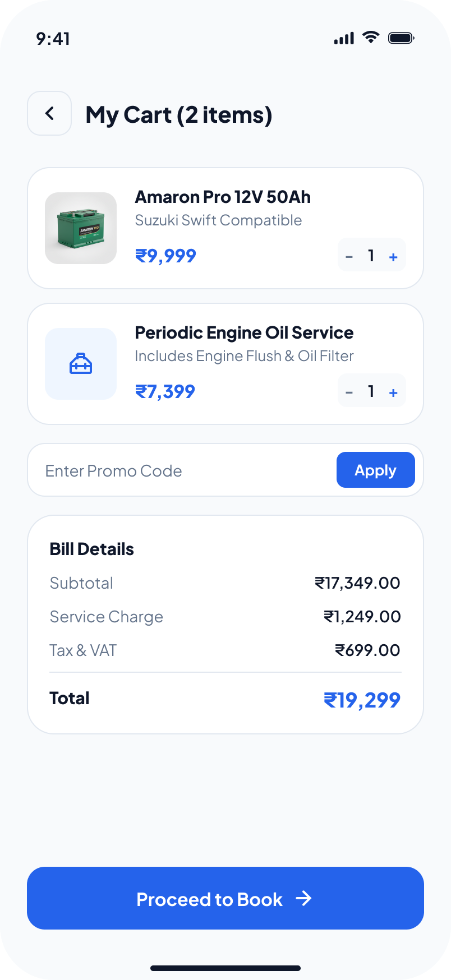The image size is (451, 980).
Task: Open Amaron Pro 12V 50Ah title
Action: [223, 197]
